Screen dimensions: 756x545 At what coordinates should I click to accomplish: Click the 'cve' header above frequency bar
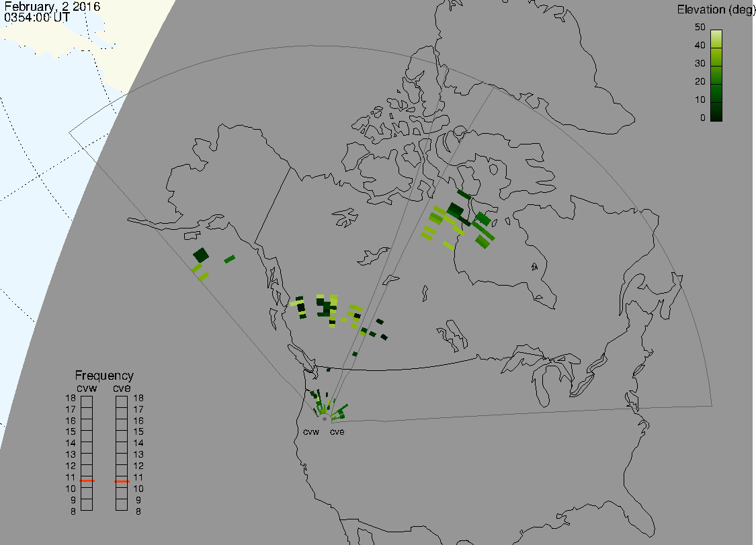[x=122, y=388]
